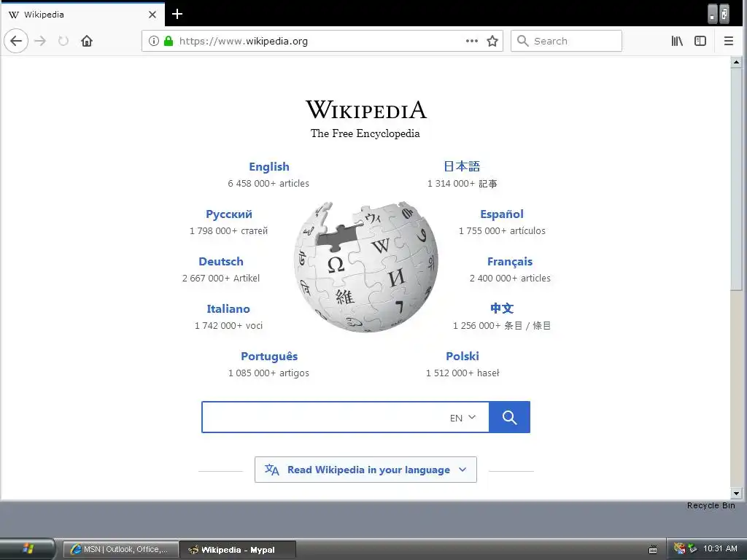The image size is (747, 560).
Task: Click the keyboard icon in the taskbar
Action: [x=653, y=550]
